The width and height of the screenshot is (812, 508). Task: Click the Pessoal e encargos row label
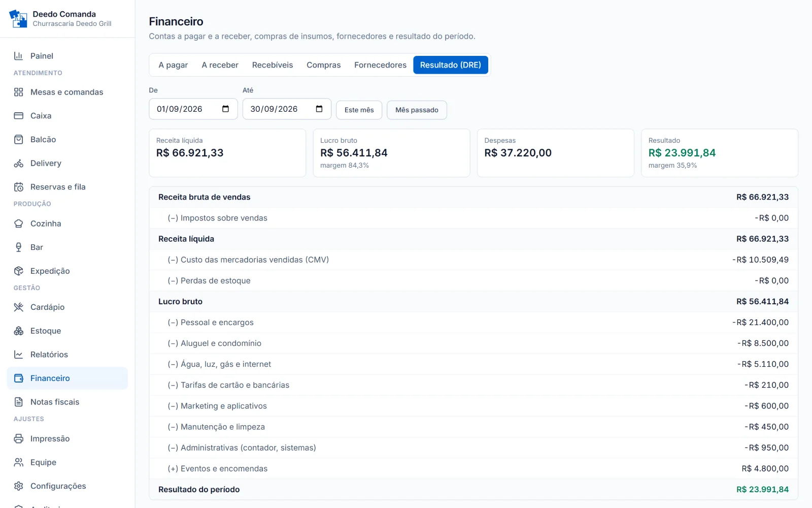(x=211, y=323)
